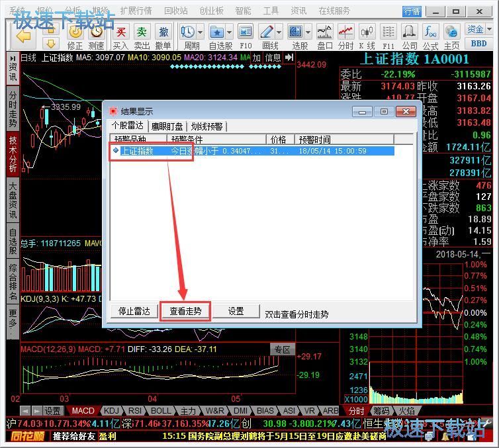The width and height of the screenshot is (499, 448).
Task: Switch to the 鹰眼盯盘 tab
Action: point(167,126)
